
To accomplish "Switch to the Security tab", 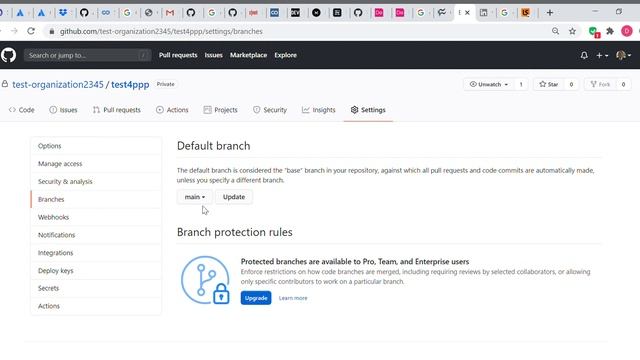I will click(270, 110).
